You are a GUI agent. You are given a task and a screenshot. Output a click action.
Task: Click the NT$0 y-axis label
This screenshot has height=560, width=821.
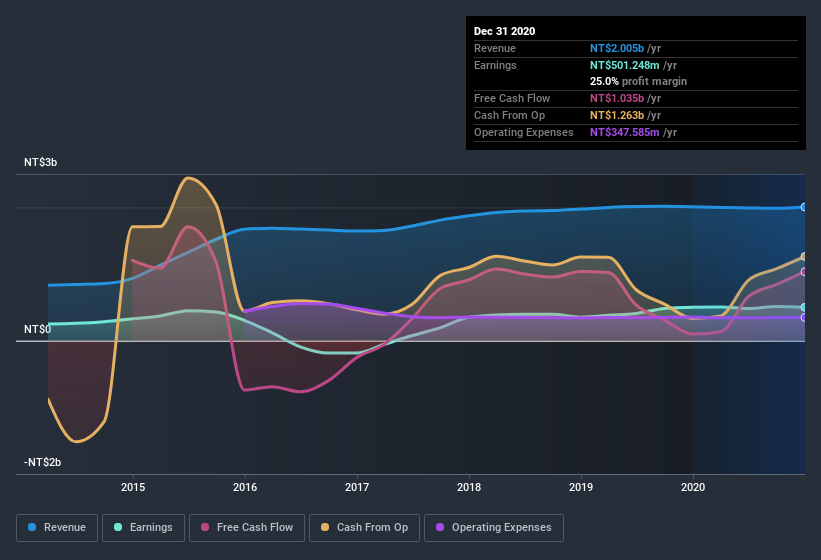click(x=38, y=329)
